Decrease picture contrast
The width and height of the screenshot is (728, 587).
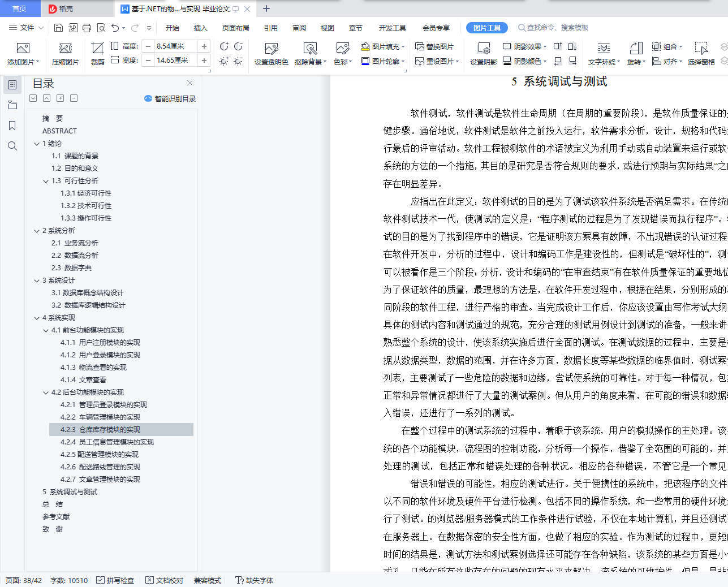coord(238,46)
